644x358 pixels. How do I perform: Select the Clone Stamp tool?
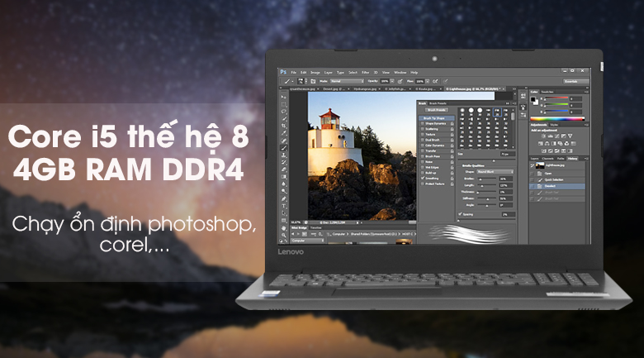tap(283, 155)
